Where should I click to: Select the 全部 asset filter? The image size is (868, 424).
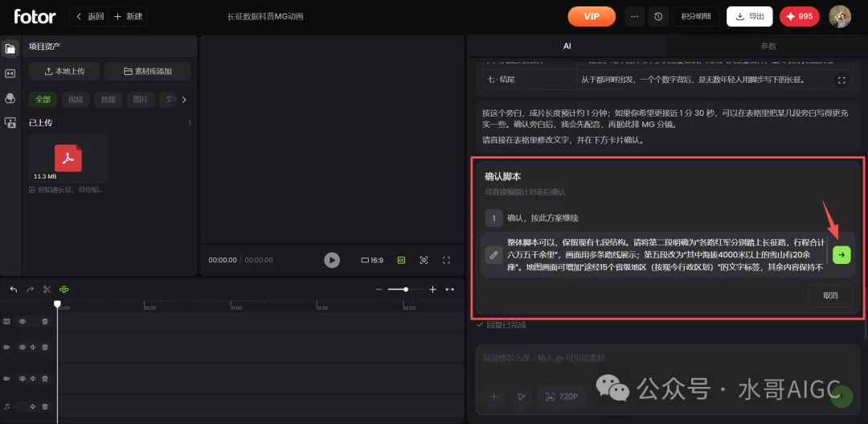pyautogui.click(x=43, y=100)
